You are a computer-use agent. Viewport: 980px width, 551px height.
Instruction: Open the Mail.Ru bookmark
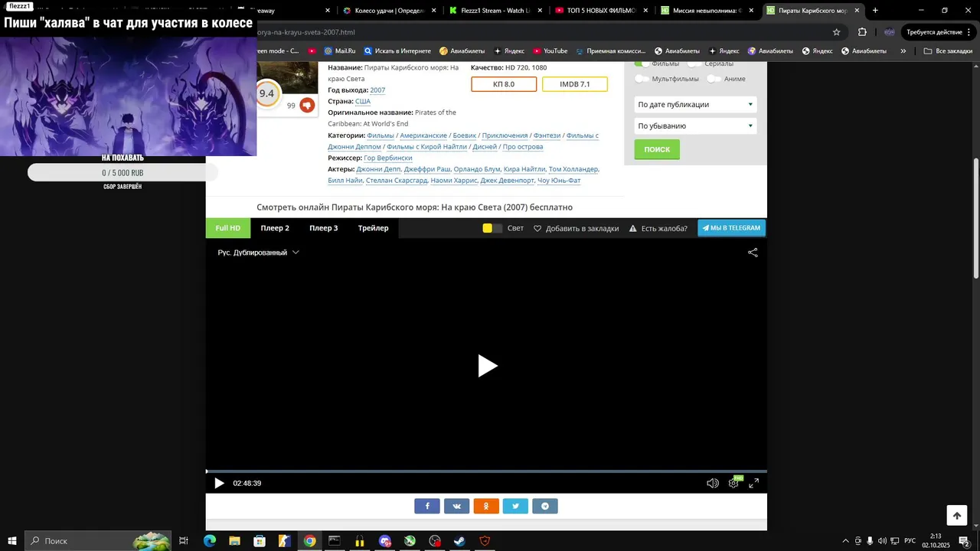coord(339,51)
